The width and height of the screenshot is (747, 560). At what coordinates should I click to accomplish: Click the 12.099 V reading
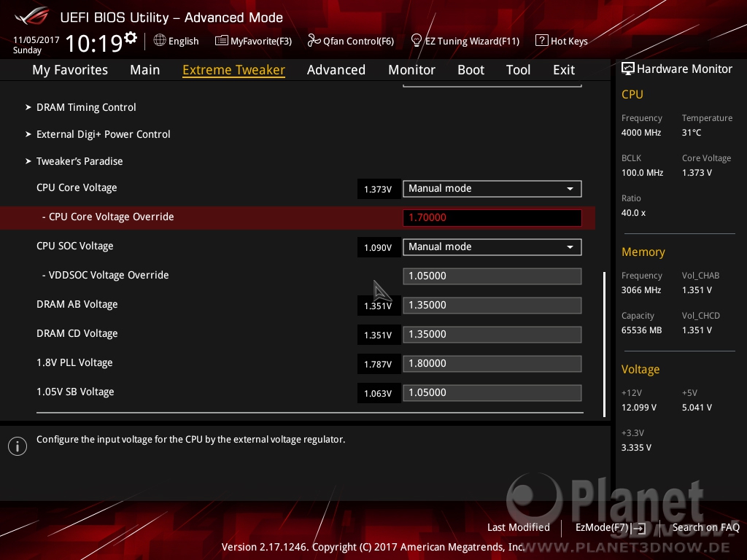coord(639,408)
